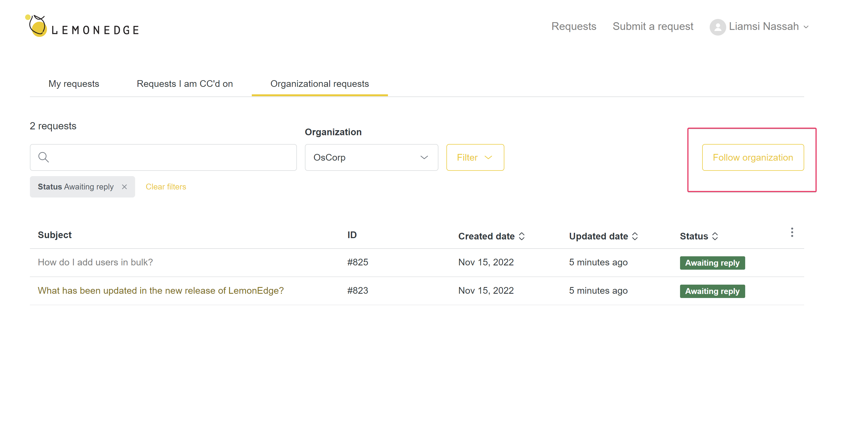
Task: Open the Requests I am CC'd on tab
Action: point(185,84)
